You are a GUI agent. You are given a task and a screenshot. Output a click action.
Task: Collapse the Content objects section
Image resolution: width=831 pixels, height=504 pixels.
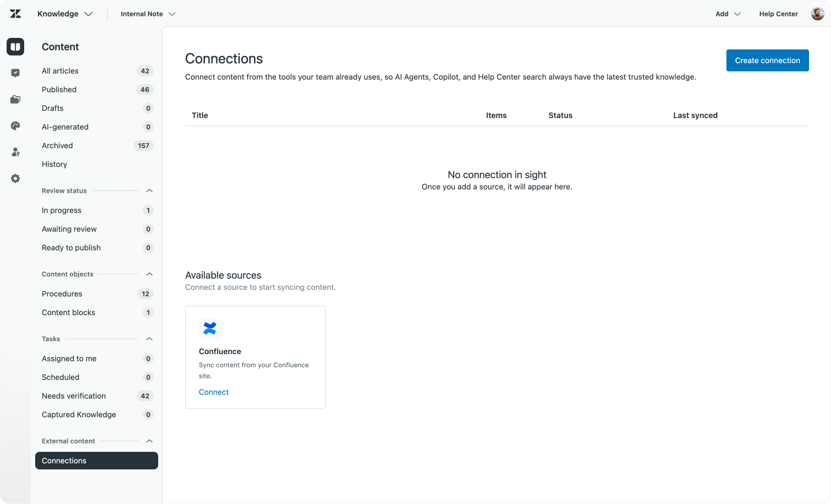[149, 274]
